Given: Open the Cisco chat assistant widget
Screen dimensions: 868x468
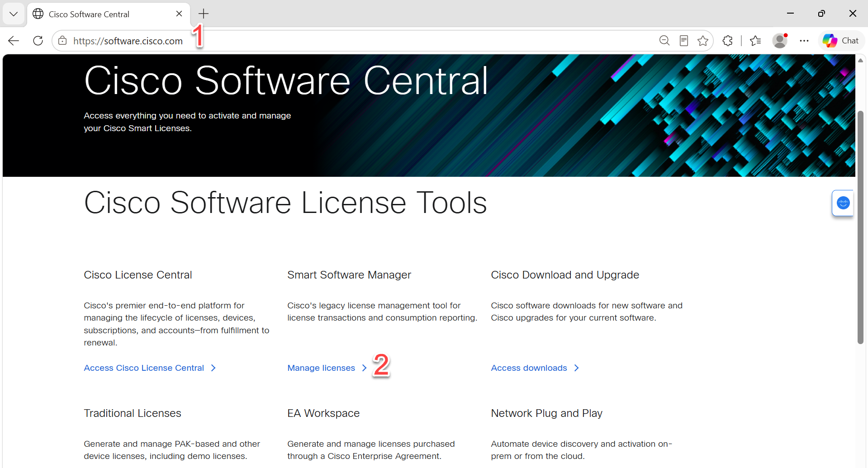Looking at the screenshot, I should (x=843, y=203).
